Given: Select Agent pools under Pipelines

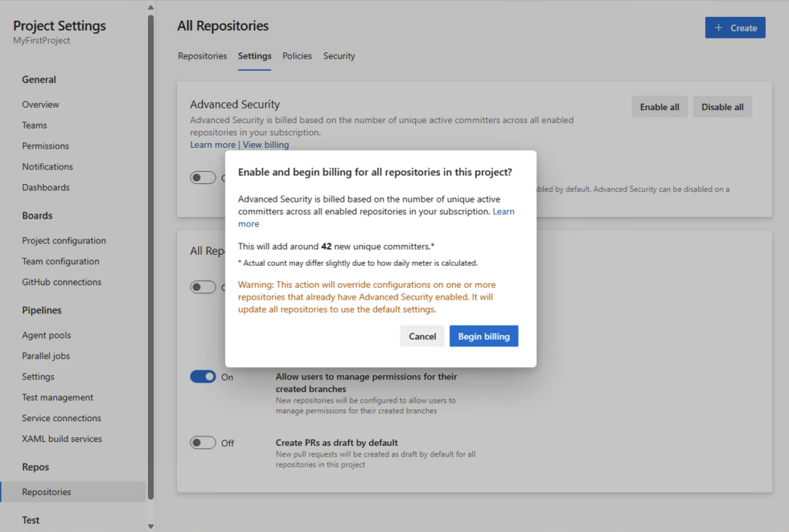Looking at the screenshot, I should [x=48, y=335].
